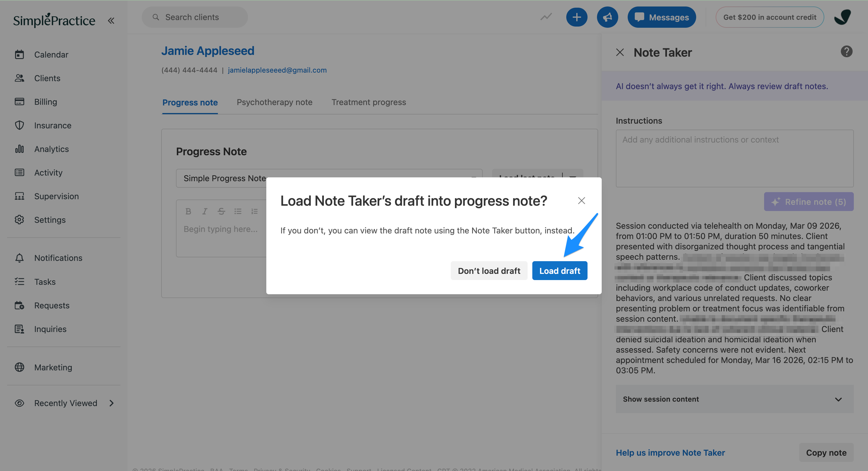The image size is (868, 471).
Task: Focus the Search clients field
Action: point(195,17)
